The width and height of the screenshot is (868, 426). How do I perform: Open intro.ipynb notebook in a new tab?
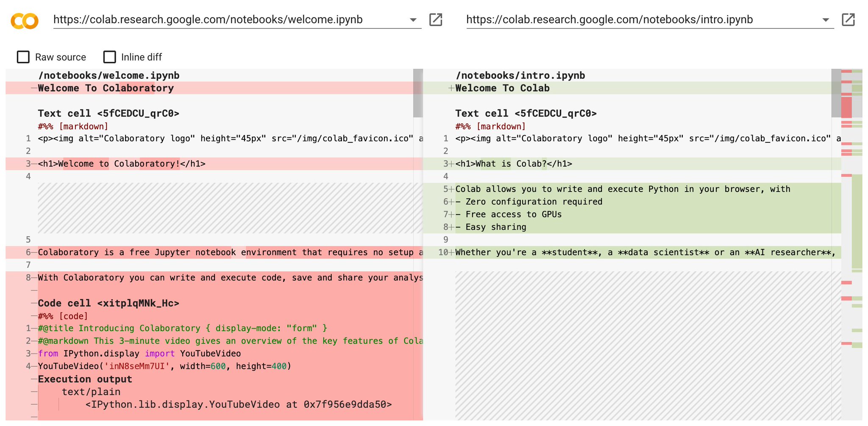click(848, 19)
